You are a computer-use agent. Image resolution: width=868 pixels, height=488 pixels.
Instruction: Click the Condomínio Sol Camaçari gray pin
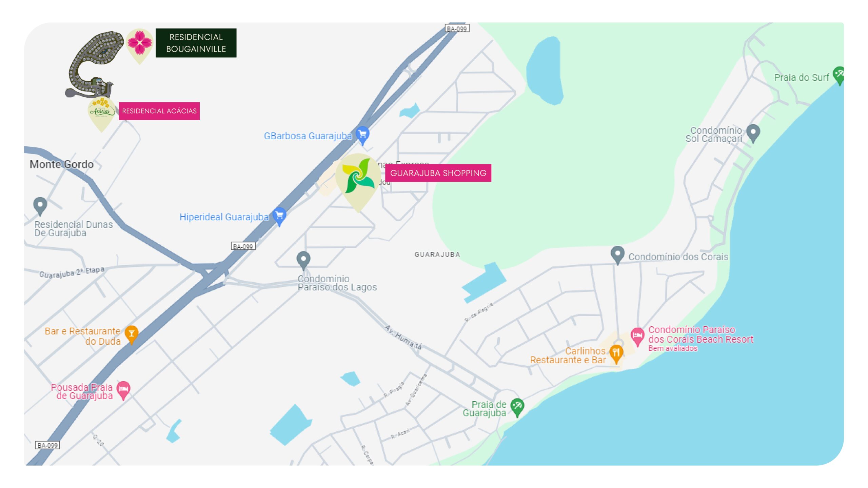pos(753,134)
